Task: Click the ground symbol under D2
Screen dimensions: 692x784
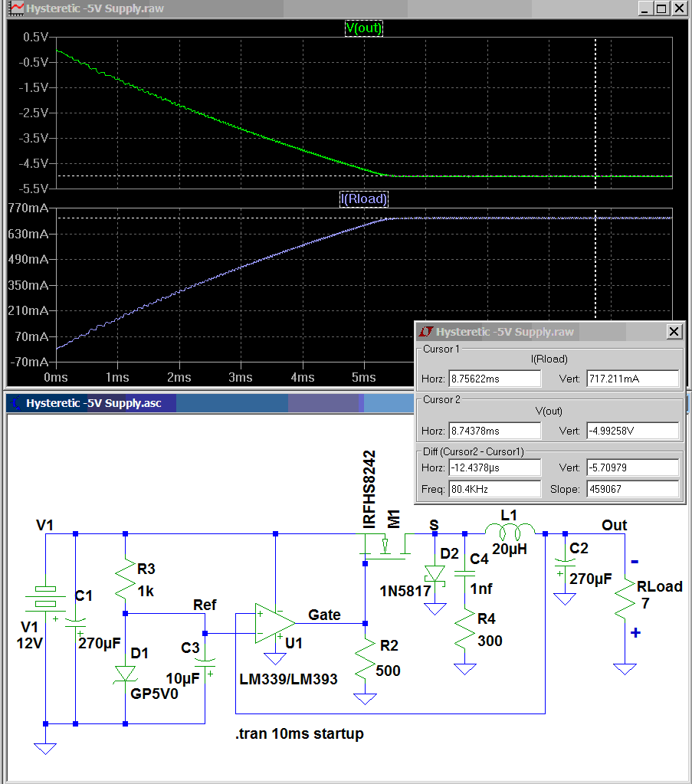Action: [435, 609]
